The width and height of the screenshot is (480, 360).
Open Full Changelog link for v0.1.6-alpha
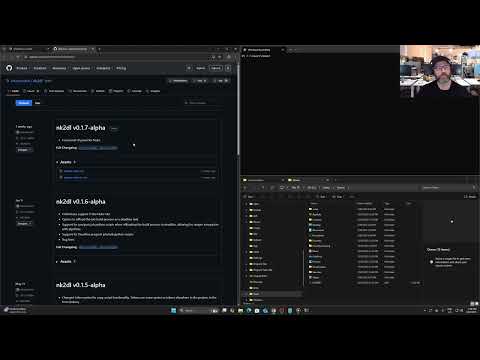(x=98, y=247)
